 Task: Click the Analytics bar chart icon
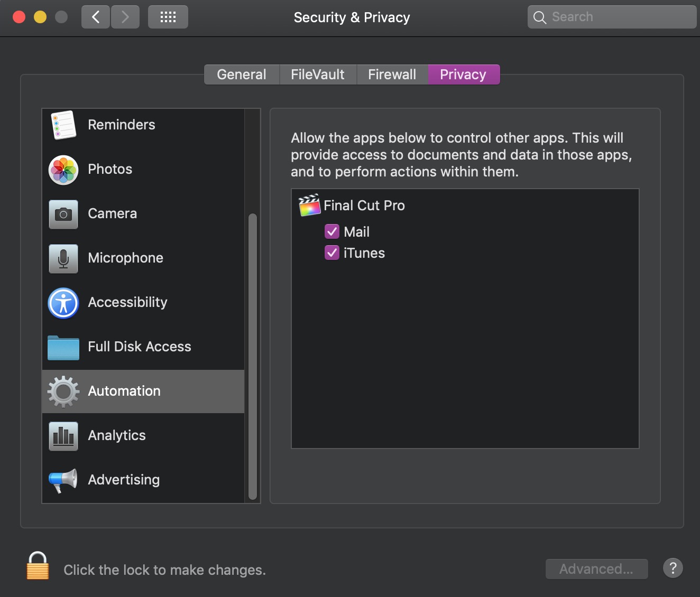coord(63,436)
